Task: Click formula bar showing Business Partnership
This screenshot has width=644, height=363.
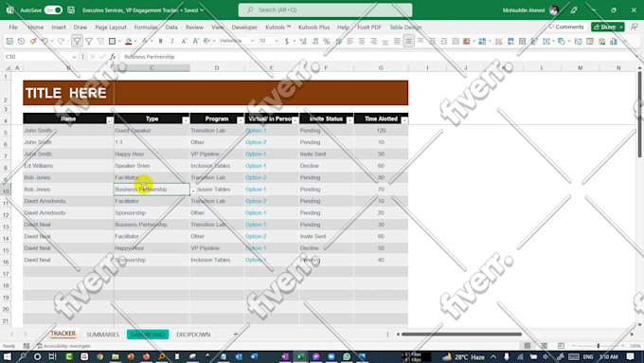Action: tap(378, 57)
